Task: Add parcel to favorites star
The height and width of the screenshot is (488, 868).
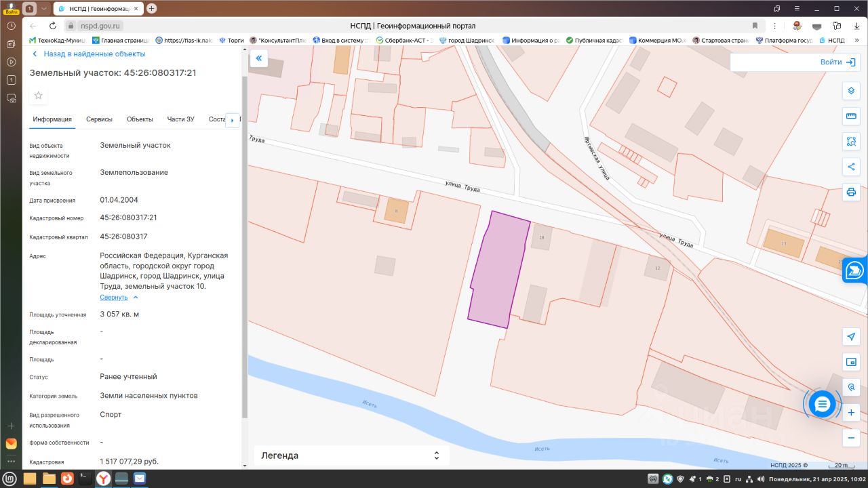Action: pyautogui.click(x=39, y=96)
